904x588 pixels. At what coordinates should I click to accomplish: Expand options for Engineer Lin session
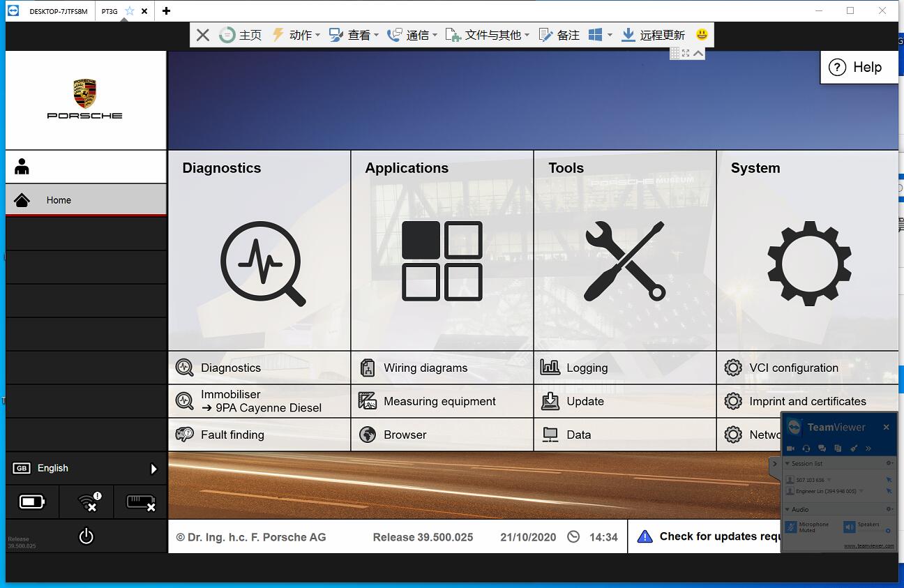point(861,491)
